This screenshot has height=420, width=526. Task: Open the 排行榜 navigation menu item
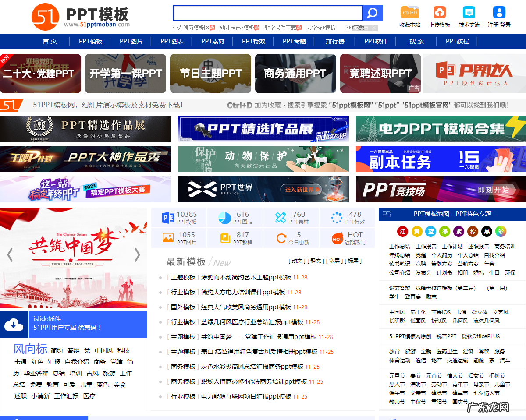pyautogui.click(x=335, y=41)
